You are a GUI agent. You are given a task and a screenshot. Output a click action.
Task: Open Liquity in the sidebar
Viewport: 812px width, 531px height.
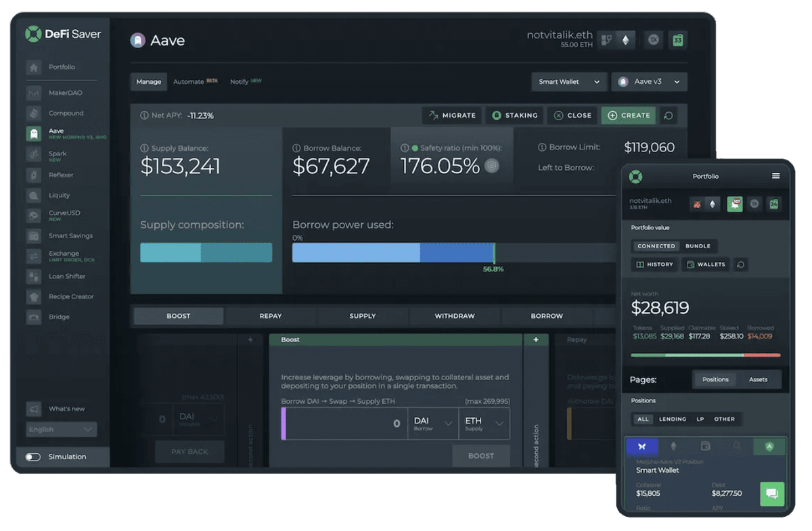(x=49, y=195)
